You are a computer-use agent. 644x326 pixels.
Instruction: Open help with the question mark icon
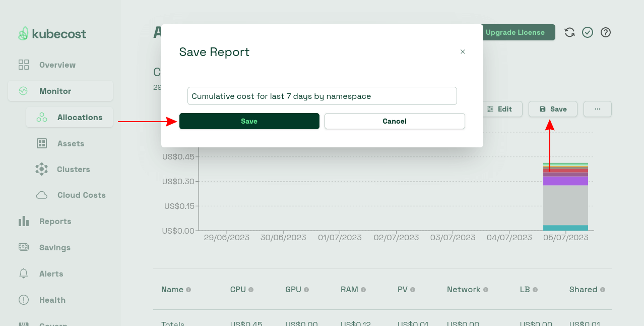pyautogui.click(x=605, y=32)
